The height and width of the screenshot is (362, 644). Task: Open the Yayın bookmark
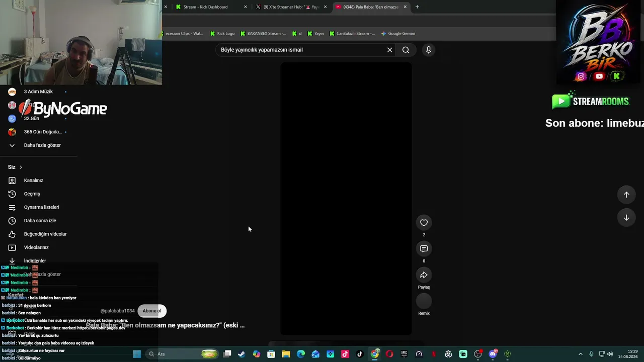pos(315,34)
